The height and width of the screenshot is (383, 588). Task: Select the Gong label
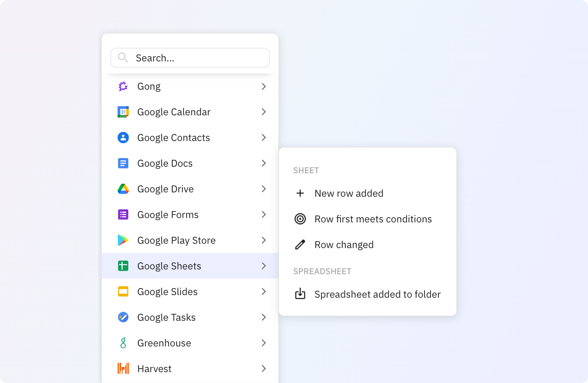[149, 87]
